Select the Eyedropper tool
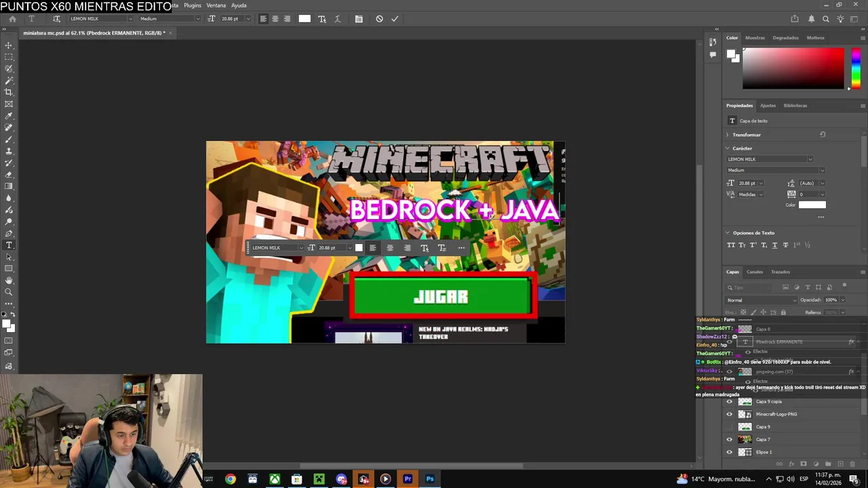The image size is (868, 488). pos(9,116)
